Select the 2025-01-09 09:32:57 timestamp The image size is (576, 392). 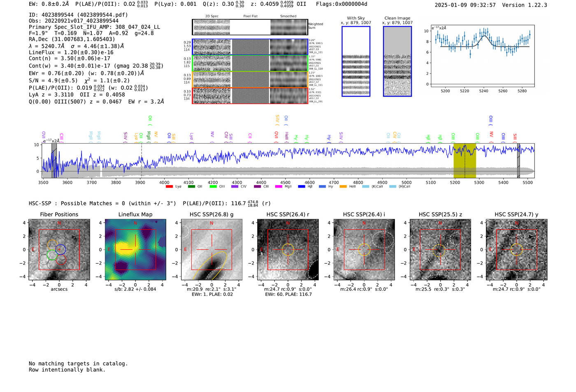pos(465,5)
